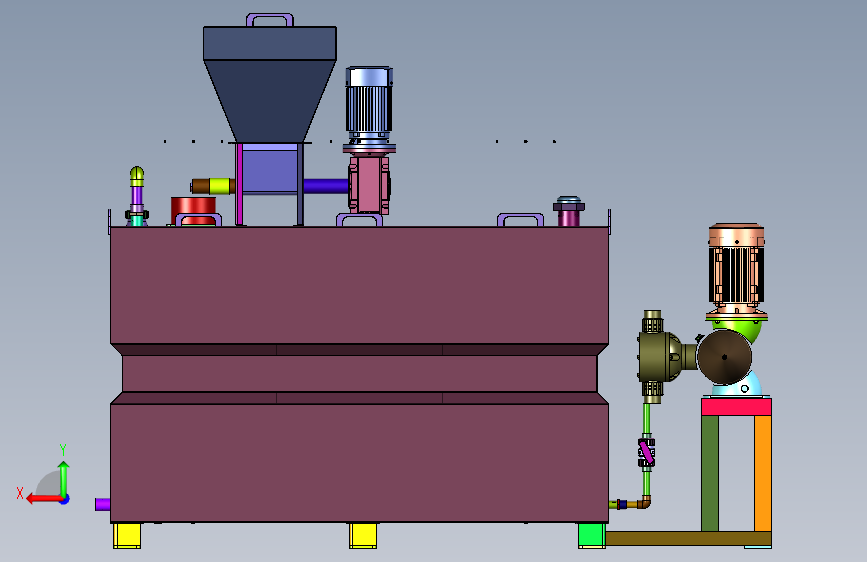Click the 'X' axis label

tap(20, 493)
